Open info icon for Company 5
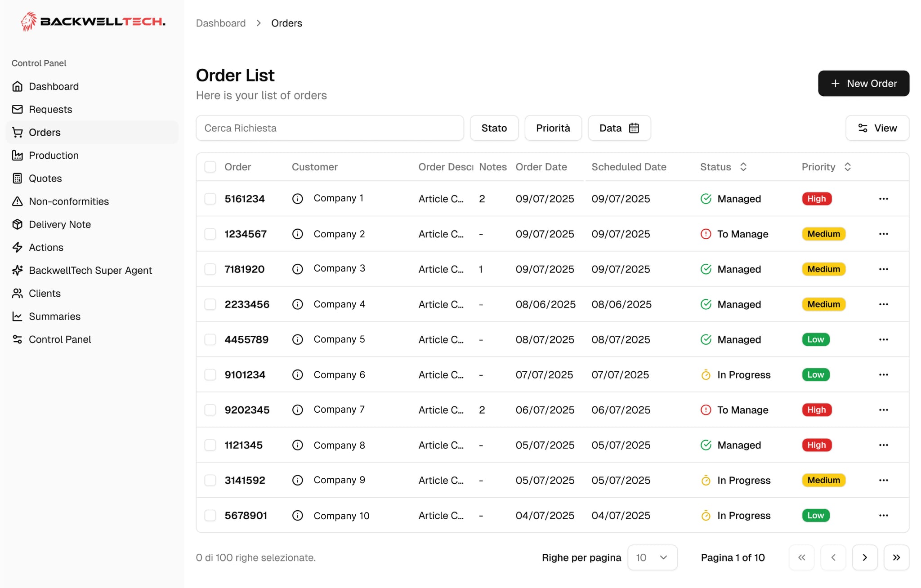This screenshot has width=921, height=588. [297, 339]
